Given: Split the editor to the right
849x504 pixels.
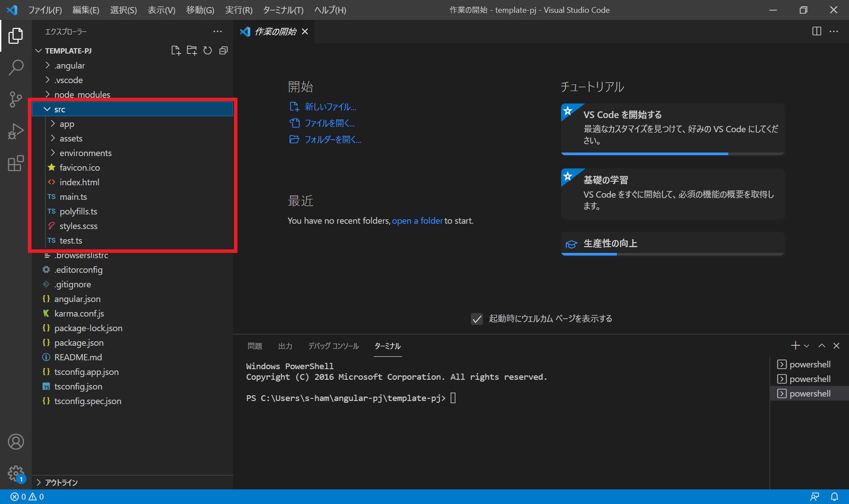Looking at the screenshot, I should tap(816, 31).
